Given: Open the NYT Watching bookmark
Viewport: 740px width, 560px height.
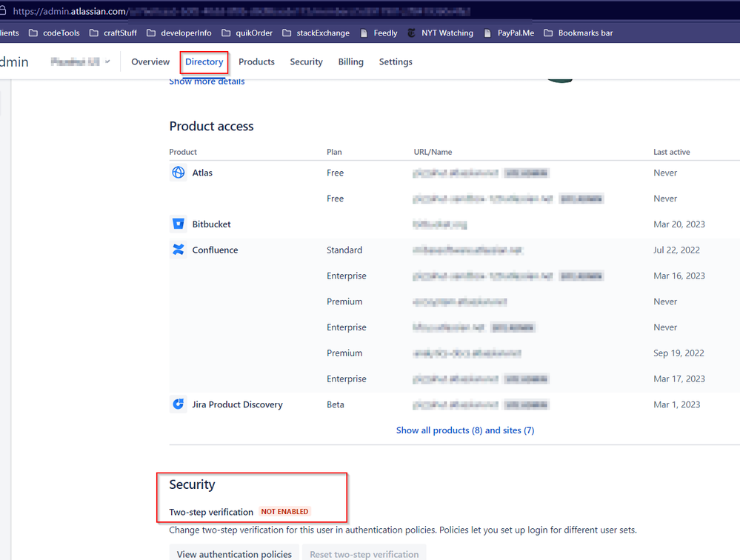Looking at the screenshot, I should coord(440,33).
